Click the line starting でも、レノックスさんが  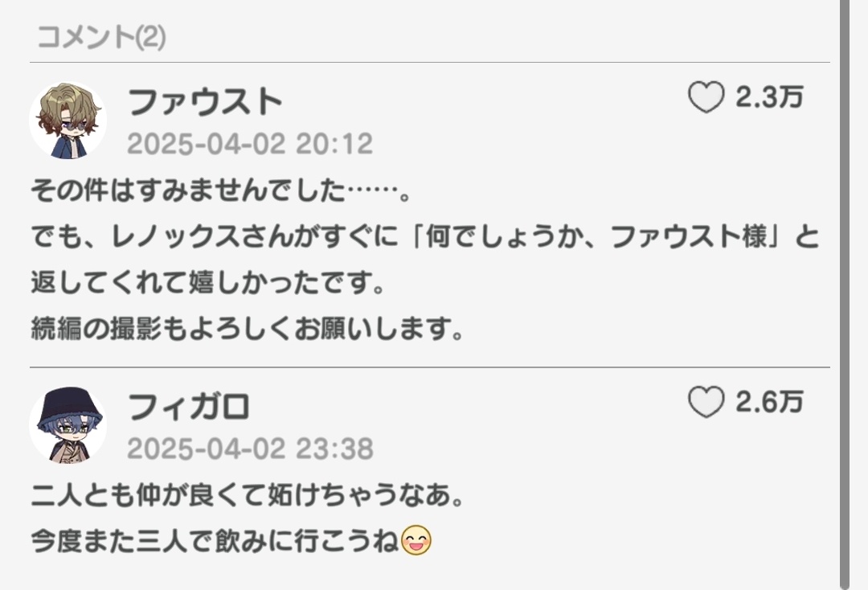click(x=424, y=237)
